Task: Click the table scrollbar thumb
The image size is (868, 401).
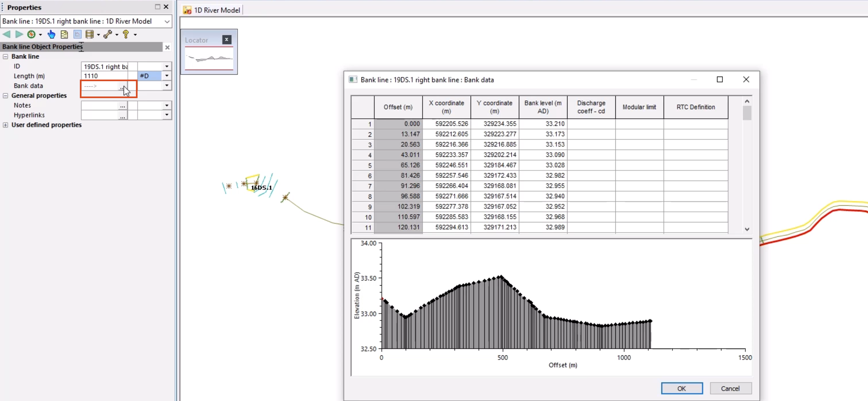Action: tap(747, 113)
